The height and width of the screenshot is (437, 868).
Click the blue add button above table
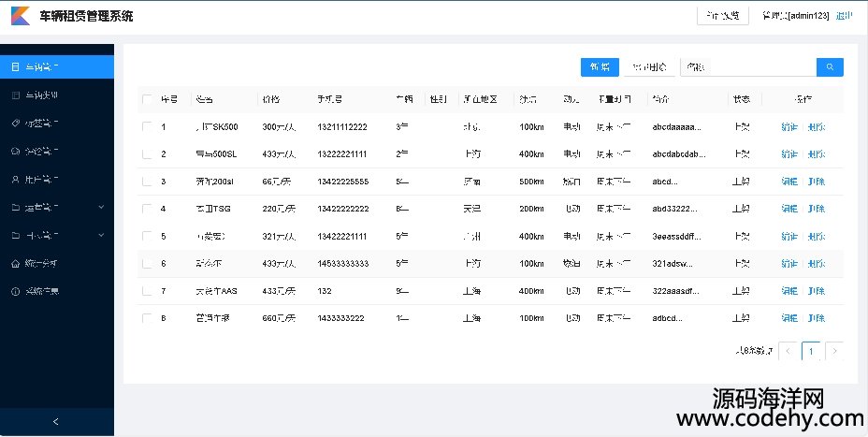(600, 67)
